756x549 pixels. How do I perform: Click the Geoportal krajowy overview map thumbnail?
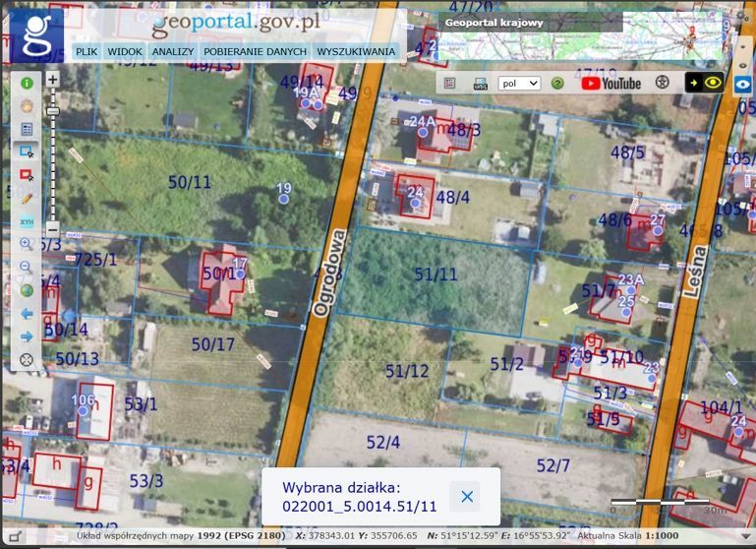[579, 35]
